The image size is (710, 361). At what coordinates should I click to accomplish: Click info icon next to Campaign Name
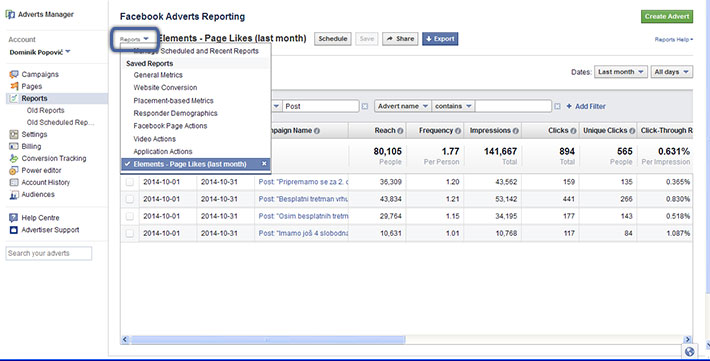[317, 131]
